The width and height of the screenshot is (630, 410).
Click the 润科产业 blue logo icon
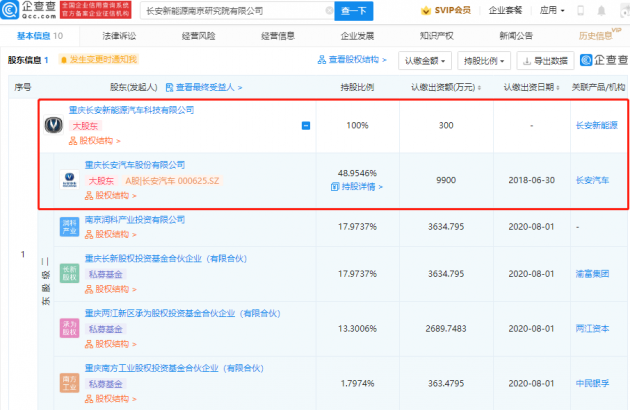pyautogui.click(x=70, y=227)
